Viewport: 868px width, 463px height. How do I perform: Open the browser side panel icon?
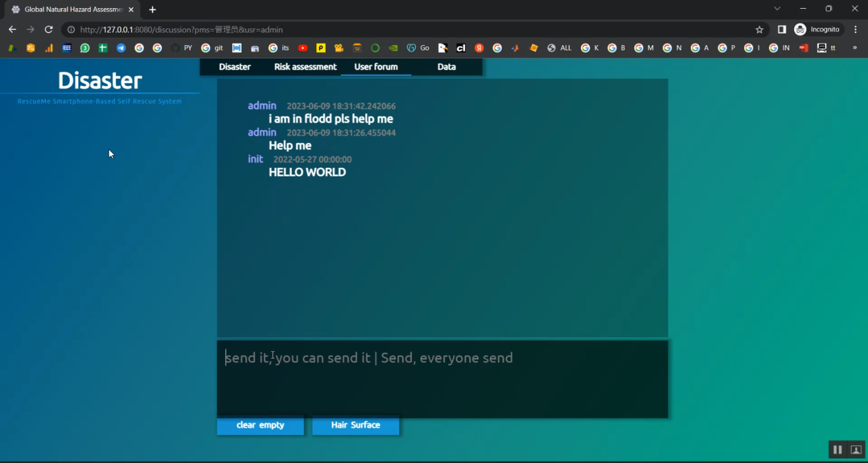[x=782, y=30]
